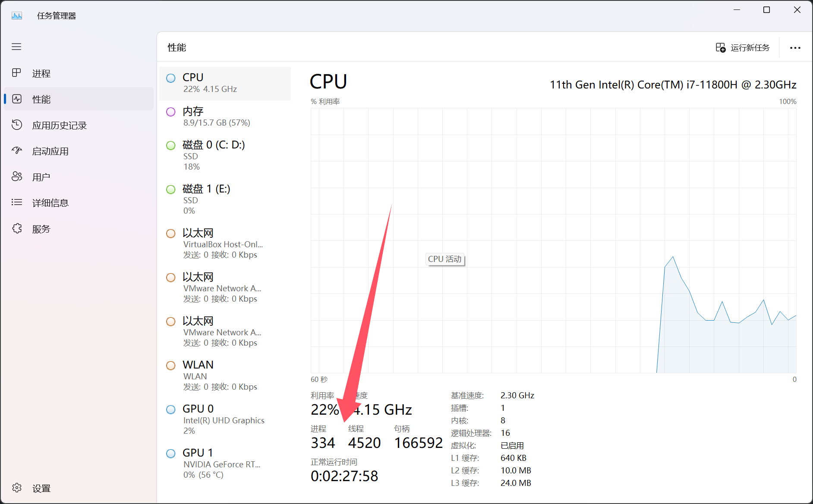Select the 性能 sidebar item
This screenshot has width=813, height=504.
pyautogui.click(x=78, y=99)
